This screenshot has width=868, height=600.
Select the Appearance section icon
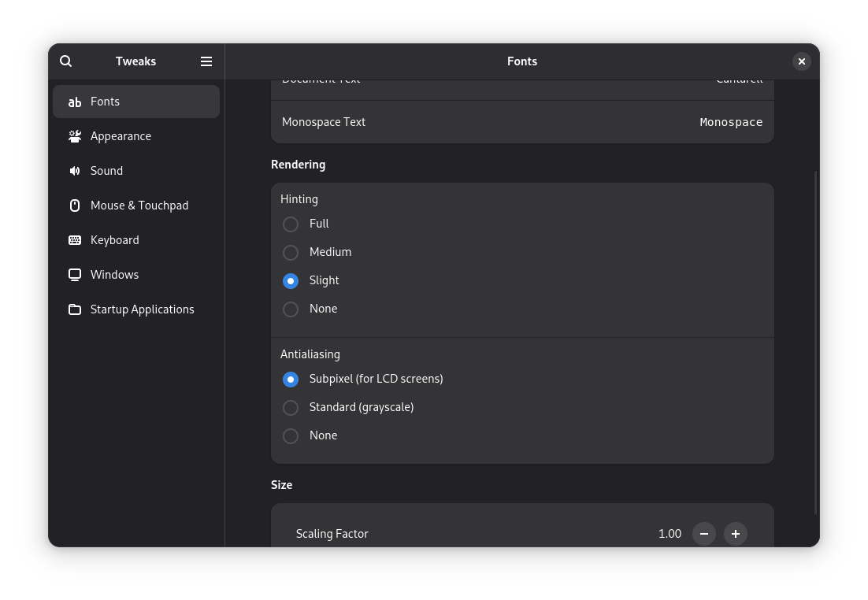click(x=75, y=136)
